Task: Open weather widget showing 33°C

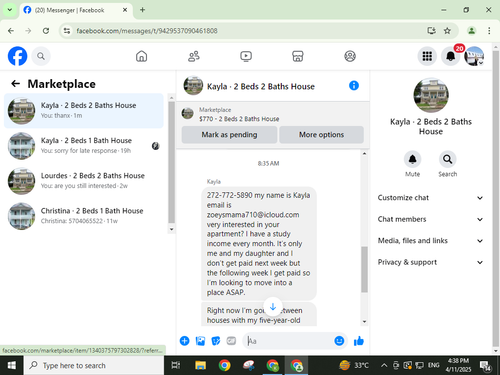Action: (354, 365)
